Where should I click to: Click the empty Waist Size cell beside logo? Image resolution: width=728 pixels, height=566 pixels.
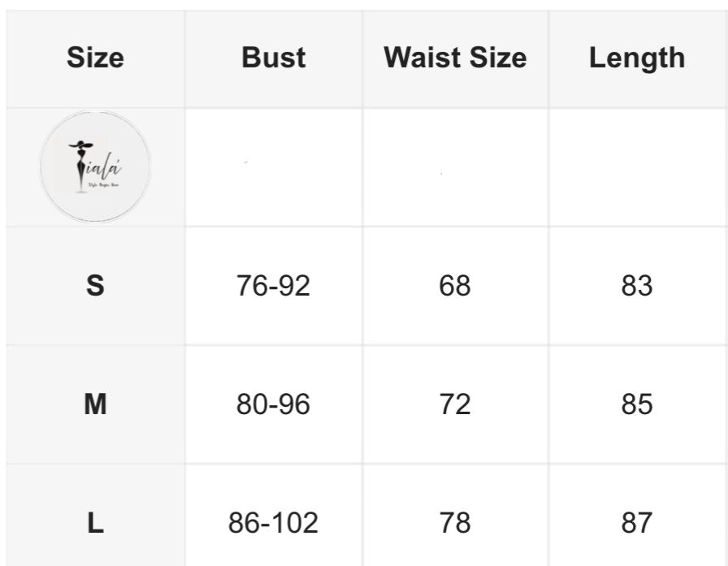click(456, 167)
